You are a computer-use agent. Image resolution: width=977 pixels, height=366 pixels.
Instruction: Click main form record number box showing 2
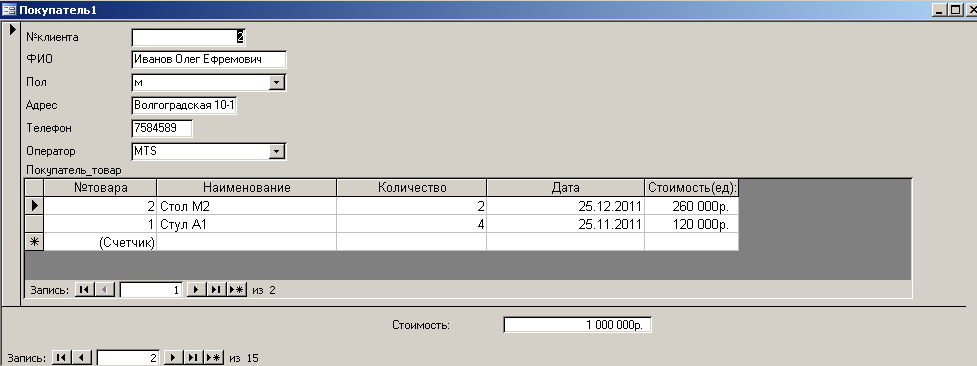pyautogui.click(x=128, y=357)
